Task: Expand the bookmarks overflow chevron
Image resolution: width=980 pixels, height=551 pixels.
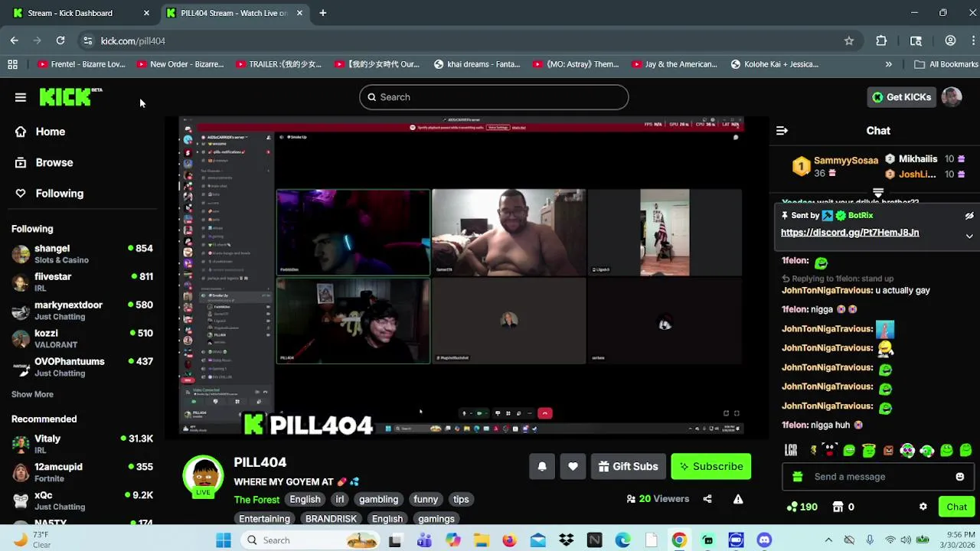Action: pyautogui.click(x=888, y=64)
